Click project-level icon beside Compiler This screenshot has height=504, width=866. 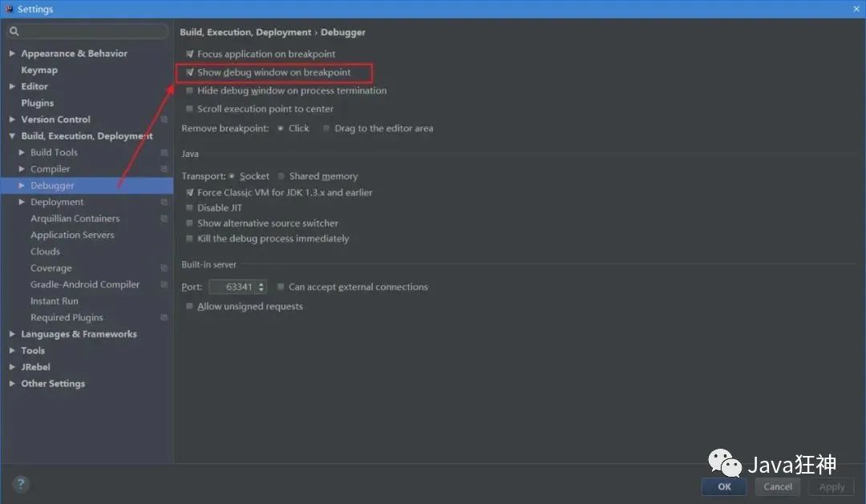164,169
